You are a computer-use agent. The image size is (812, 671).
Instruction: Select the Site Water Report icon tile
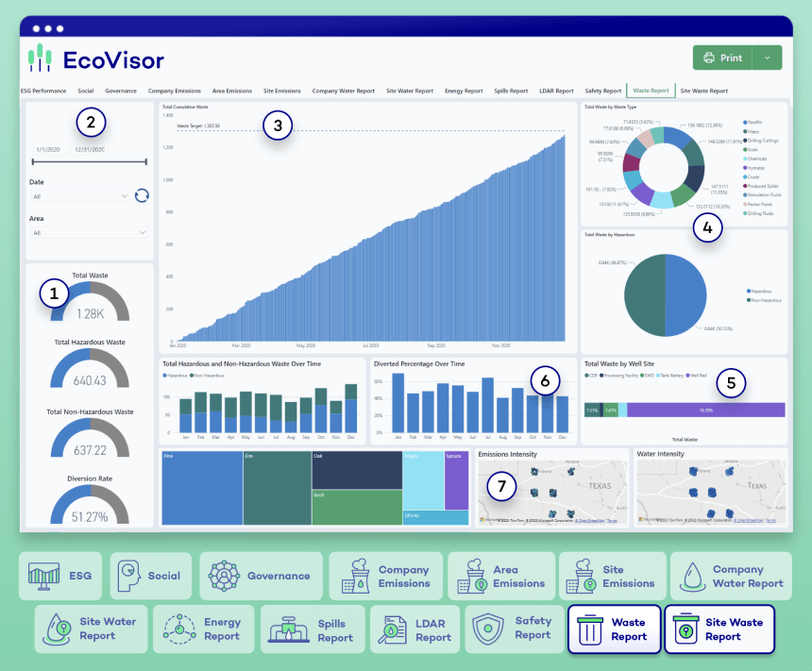pyautogui.click(x=91, y=629)
